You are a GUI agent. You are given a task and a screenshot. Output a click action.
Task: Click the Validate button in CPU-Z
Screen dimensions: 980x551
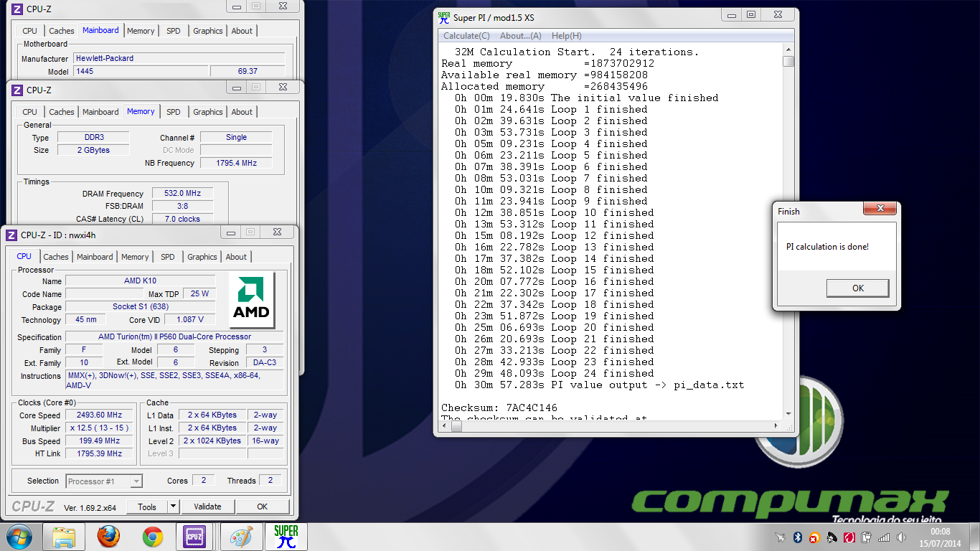point(207,507)
